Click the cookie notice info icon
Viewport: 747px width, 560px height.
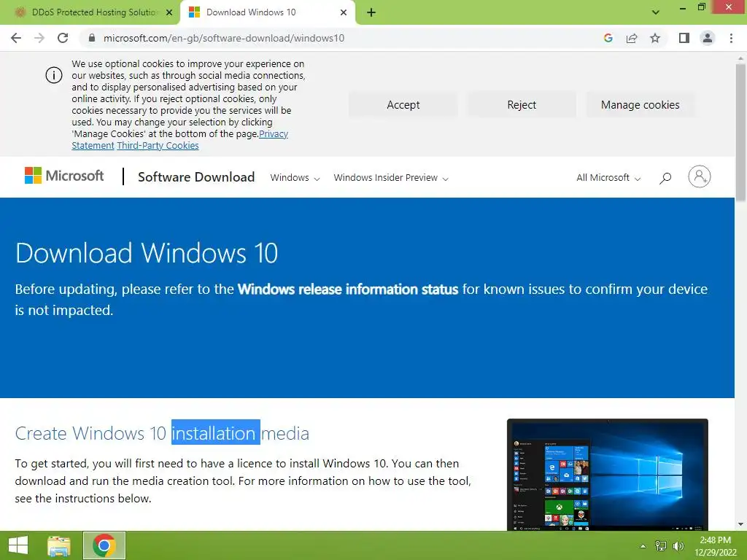[54, 75]
